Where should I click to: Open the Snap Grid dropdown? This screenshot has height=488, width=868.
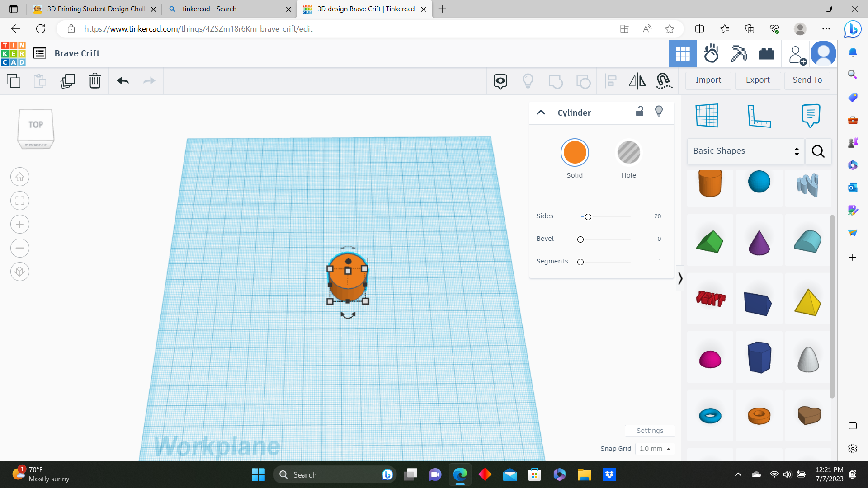point(655,449)
